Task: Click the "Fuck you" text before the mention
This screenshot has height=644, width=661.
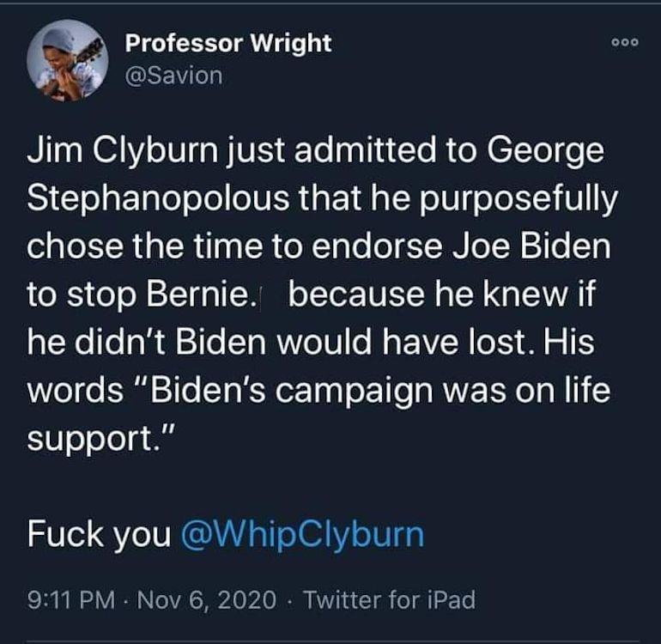Action: (100, 534)
